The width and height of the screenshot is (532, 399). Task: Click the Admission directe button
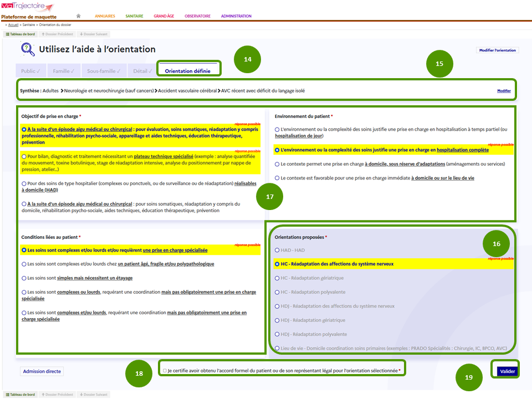[x=42, y=371]
